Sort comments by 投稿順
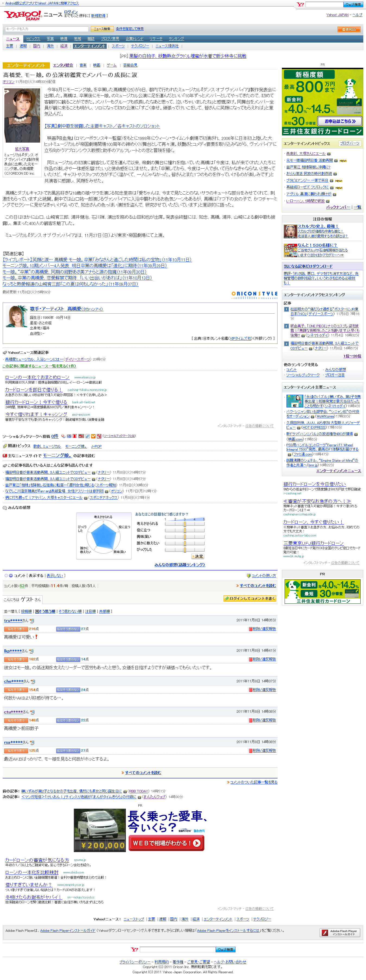 coord(26,611)
